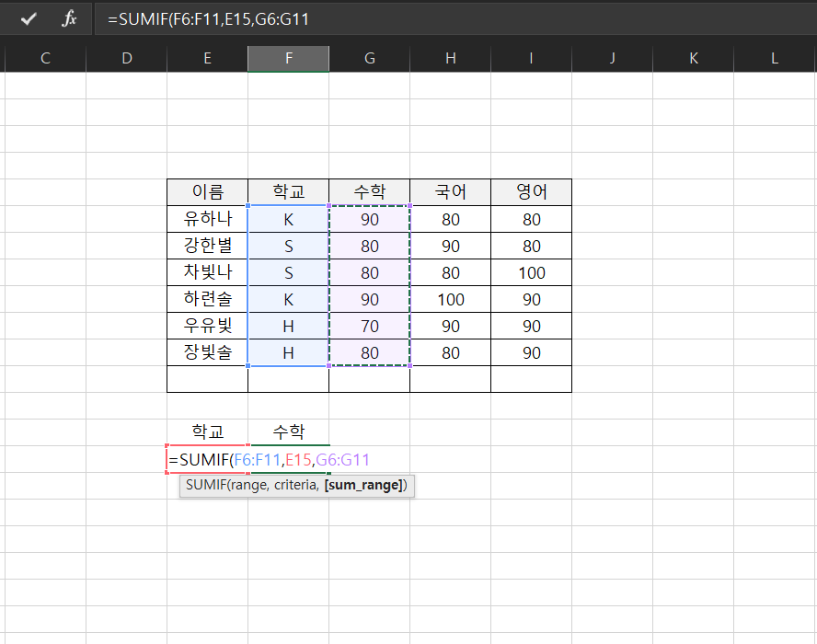Select column header C
Viewport: 817px width, 644px height.
coord(44,57)
